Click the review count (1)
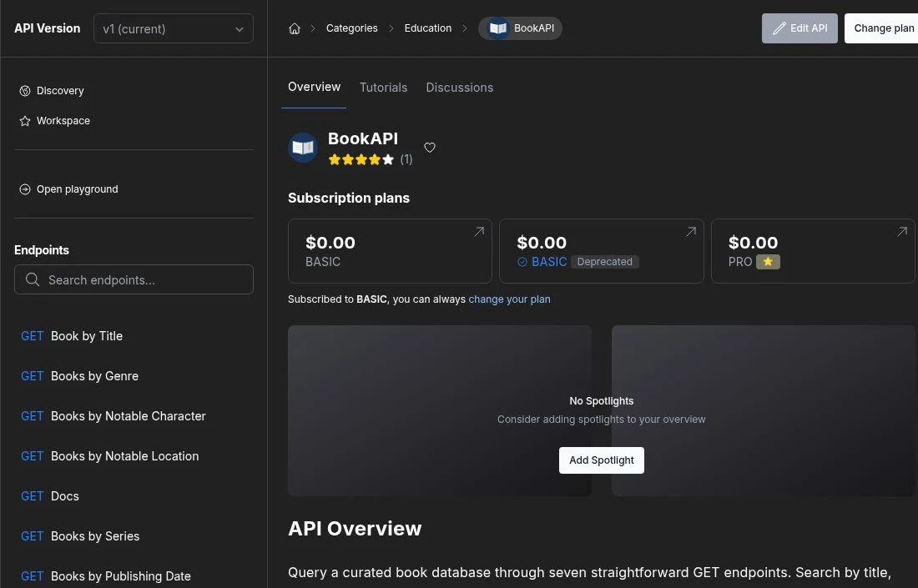Viewport: 918px width, 588px height. pos(406,159)
